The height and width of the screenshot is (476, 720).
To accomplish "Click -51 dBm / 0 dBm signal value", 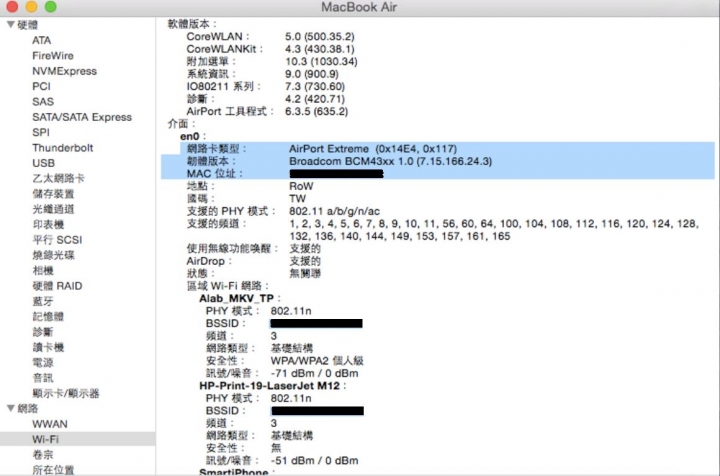I will 315,460.
